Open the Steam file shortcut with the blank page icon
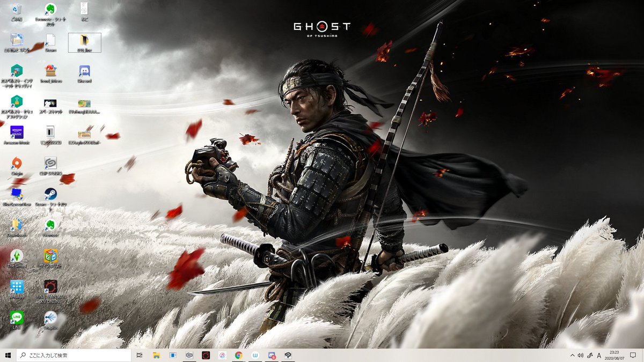Screen dimensions: 644x362 (x=50, y=43)
